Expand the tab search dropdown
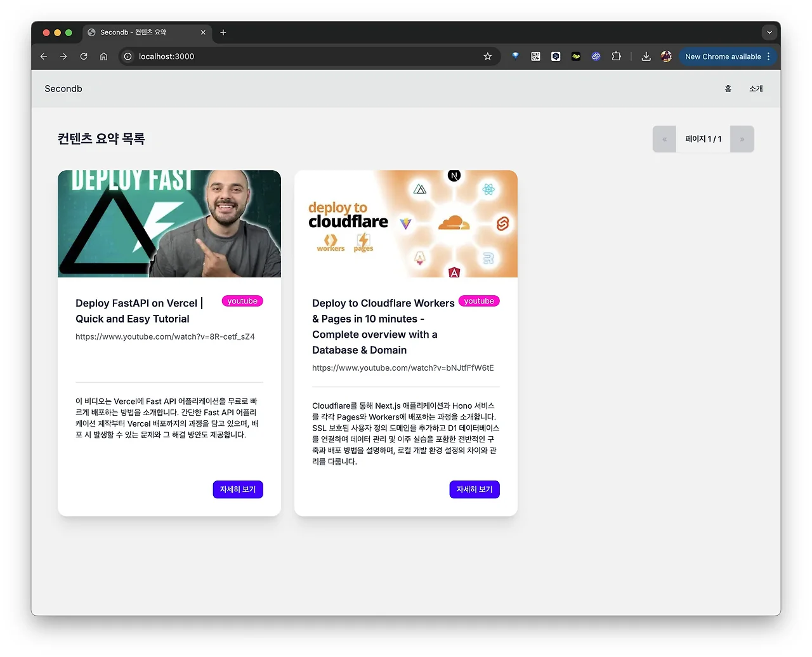The height and width of the screenshot is (657, 812). [x=769, y=32]
